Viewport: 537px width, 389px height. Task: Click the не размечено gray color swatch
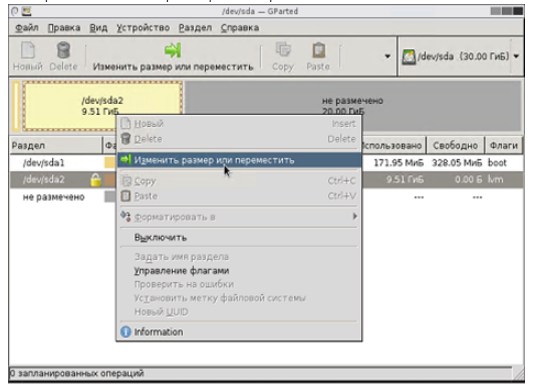coord(110,197)
